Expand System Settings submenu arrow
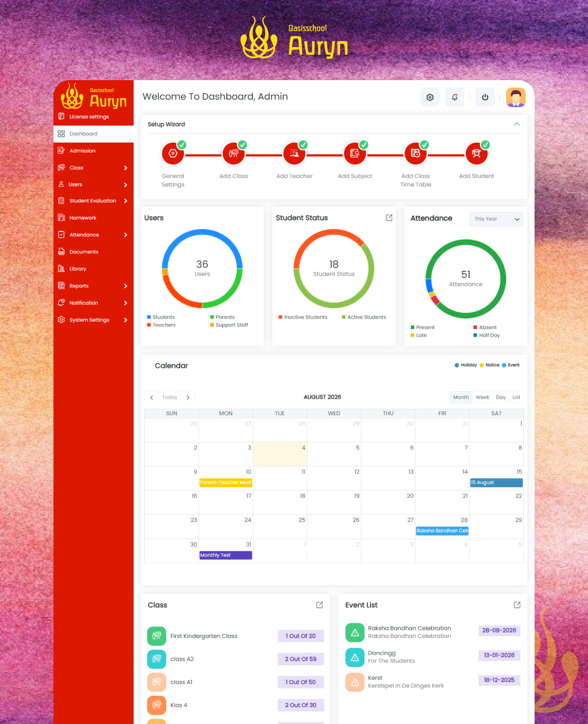 126,320
